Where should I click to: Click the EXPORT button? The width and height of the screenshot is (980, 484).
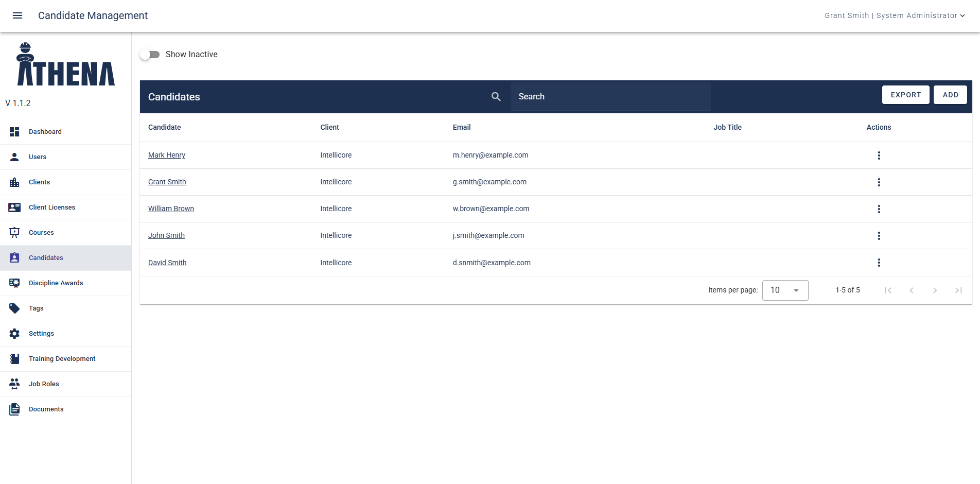click(x=905, y=95)
